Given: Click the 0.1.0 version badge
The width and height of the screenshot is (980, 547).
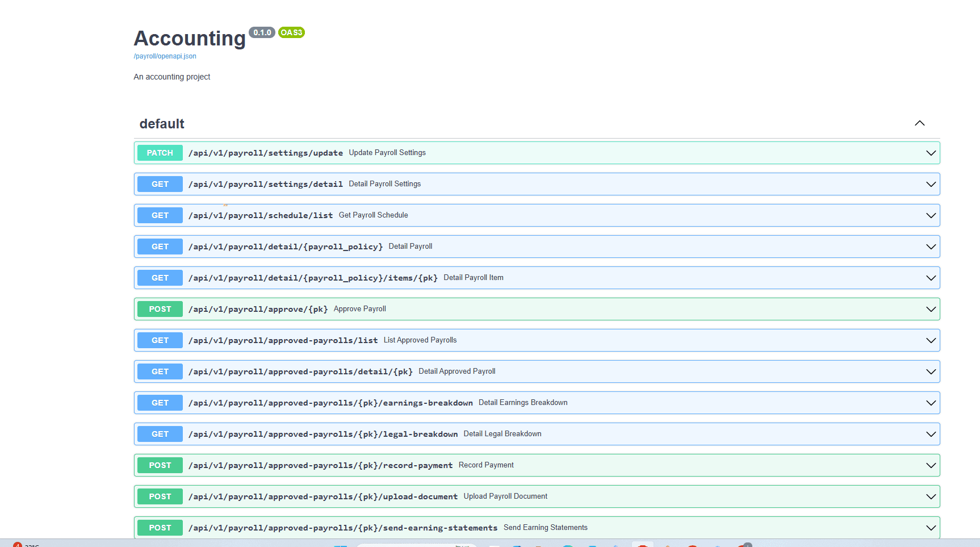Looking at the screenshot, I should tap(262, 33).
